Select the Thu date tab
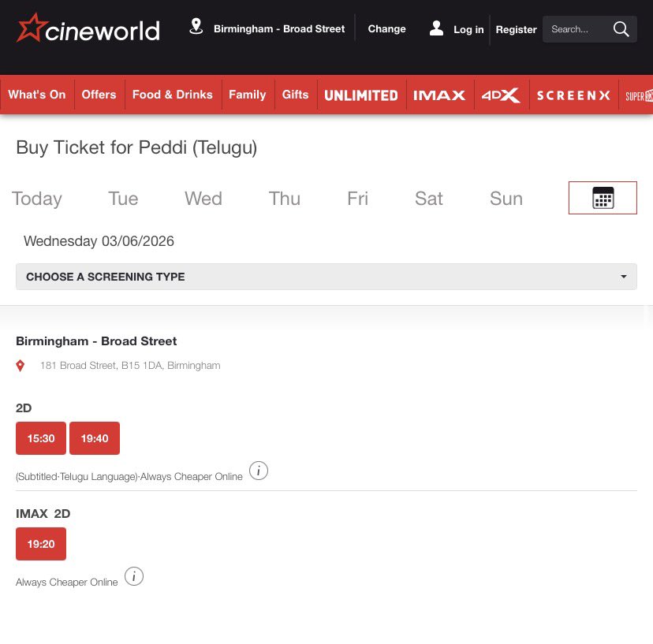The image size is (653, 644). pos(284,199)
